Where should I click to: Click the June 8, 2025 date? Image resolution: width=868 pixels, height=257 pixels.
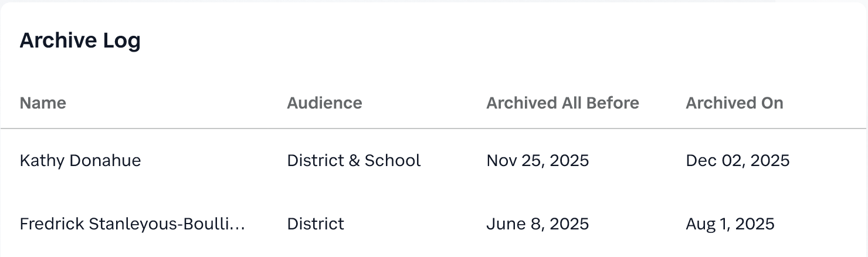click(x=537, y=224)
